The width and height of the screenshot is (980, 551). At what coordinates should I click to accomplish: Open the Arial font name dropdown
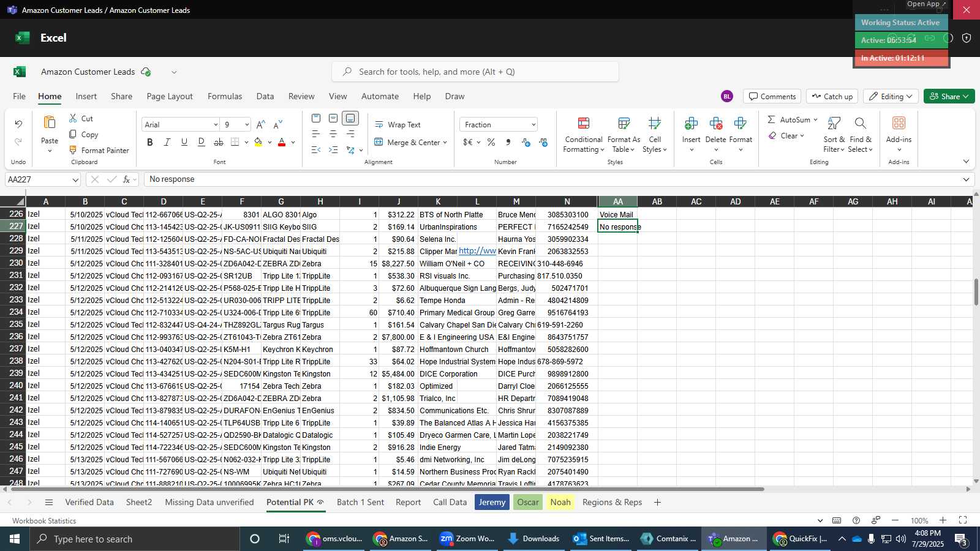point(216,125)
